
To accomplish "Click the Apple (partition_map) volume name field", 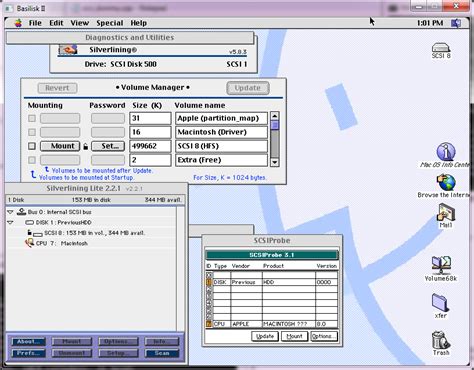I will (x=221, y=118).
